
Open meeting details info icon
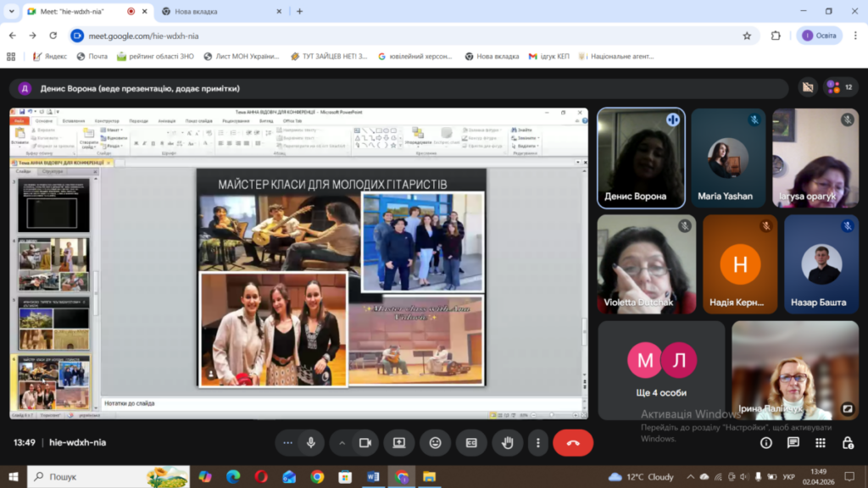[x=766, y=442]
